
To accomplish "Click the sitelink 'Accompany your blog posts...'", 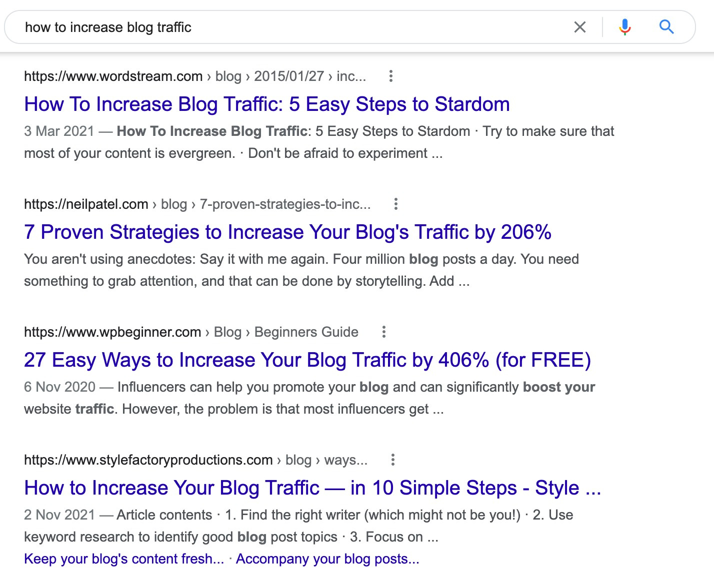I will point(328,559).
